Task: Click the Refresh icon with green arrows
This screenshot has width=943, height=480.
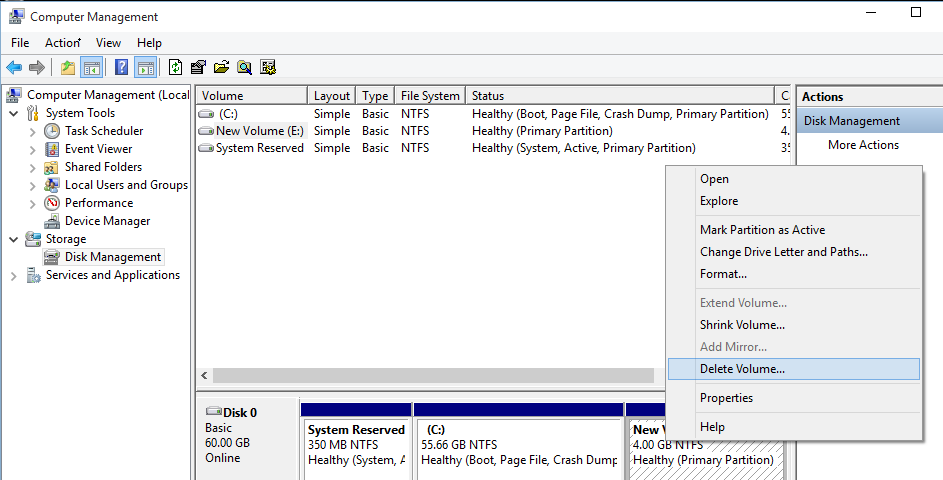Action: click(175, 67)
